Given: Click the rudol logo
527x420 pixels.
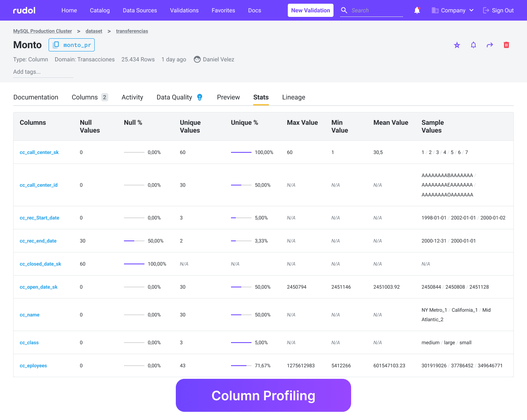Looking at the screenshot, I should click(23, 10).
